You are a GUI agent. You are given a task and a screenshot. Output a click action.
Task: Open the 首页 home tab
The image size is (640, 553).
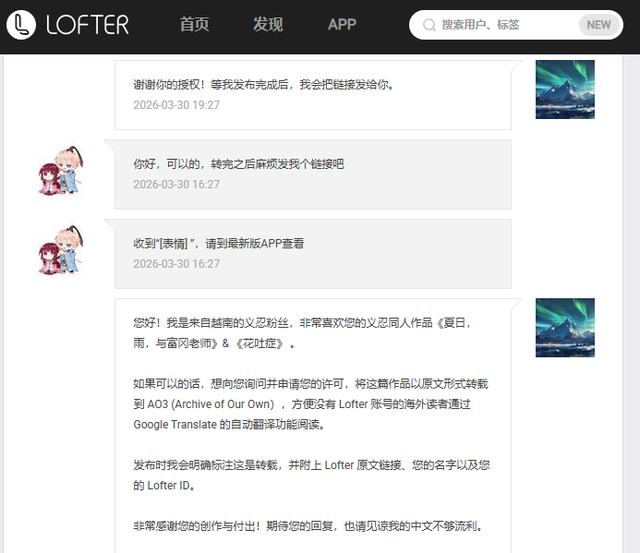[194, 24]
